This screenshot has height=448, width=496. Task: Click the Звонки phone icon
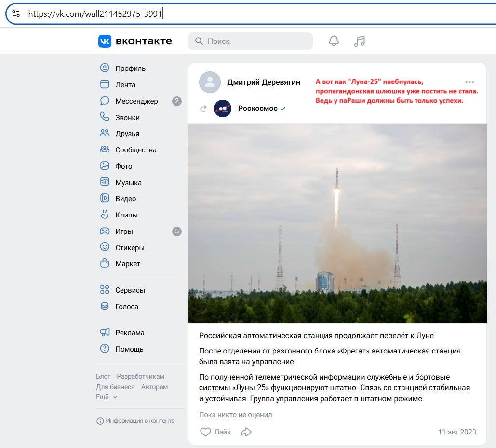(x=105, y=117)
